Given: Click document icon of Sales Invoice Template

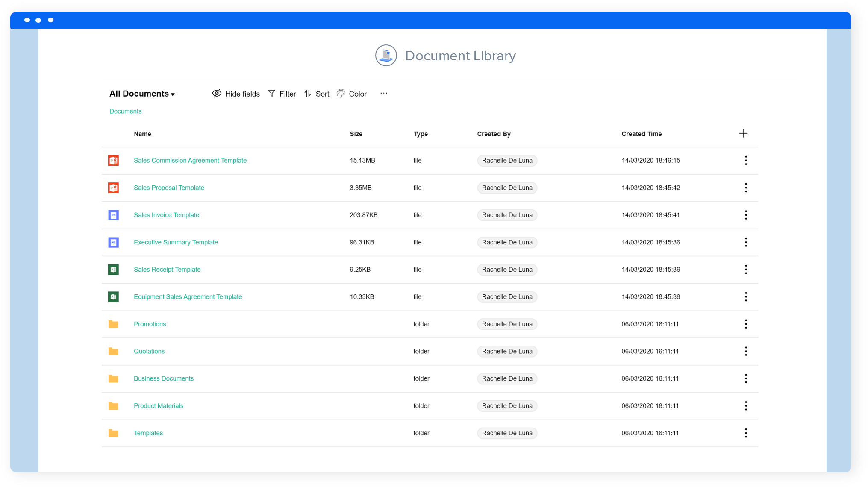Looking at the screenshot, I should 113,215.
